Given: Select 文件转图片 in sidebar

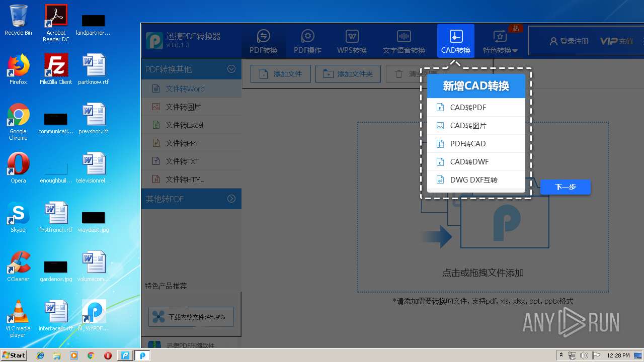Looking at the screenshot, I should (191, 107).
